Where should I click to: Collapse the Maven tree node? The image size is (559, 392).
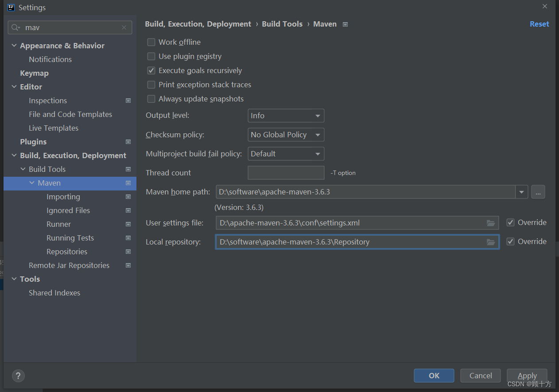pos(32,183)
